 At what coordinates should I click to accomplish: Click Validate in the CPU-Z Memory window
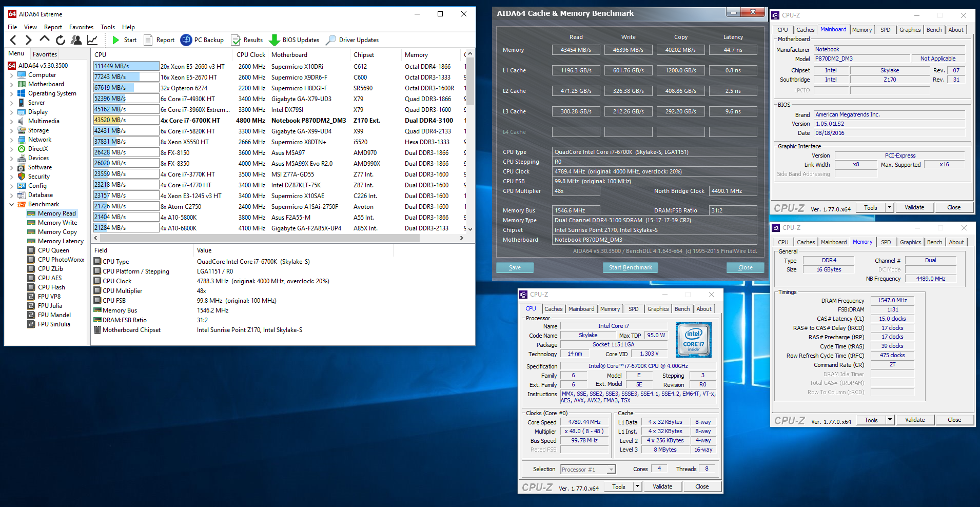click(x=914, y=420)
